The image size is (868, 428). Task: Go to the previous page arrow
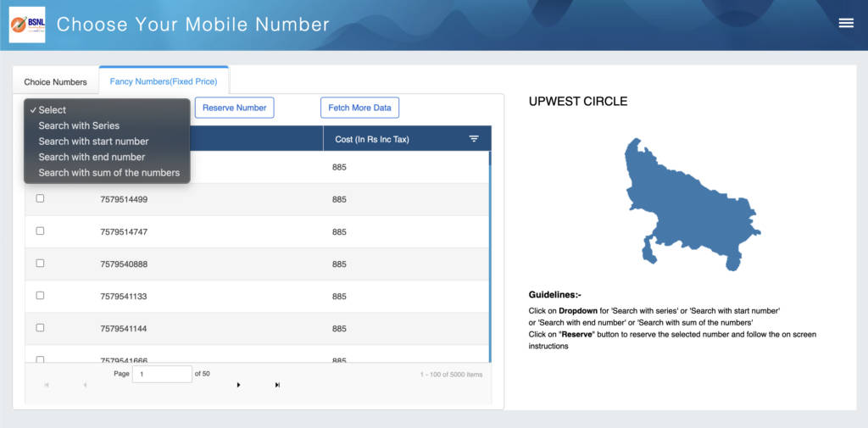pyautogui.click(x=85, y=385)
